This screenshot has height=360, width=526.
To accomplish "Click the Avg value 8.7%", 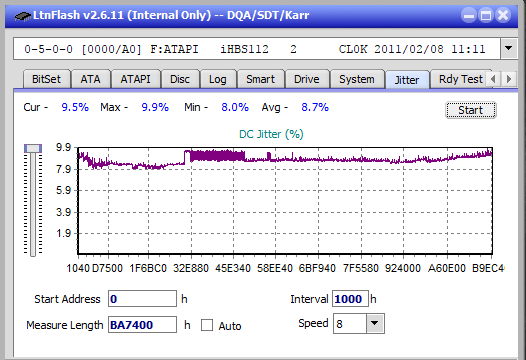I will coord(315,107).
